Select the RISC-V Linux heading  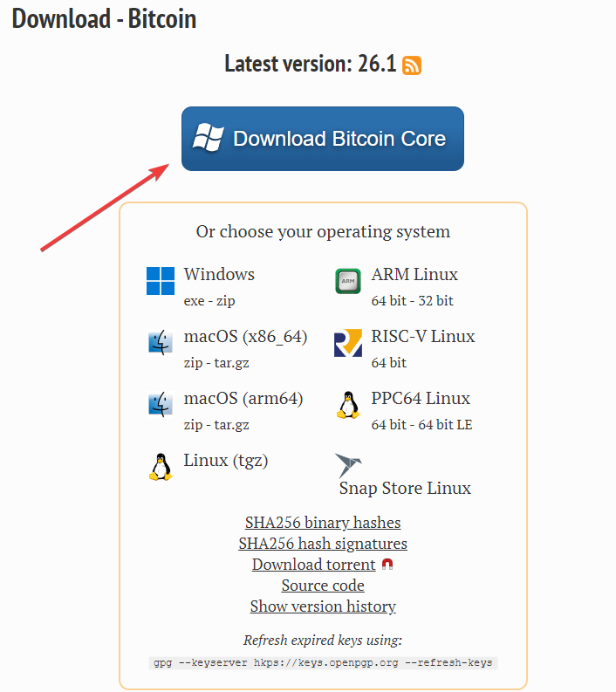pos(422,336)
